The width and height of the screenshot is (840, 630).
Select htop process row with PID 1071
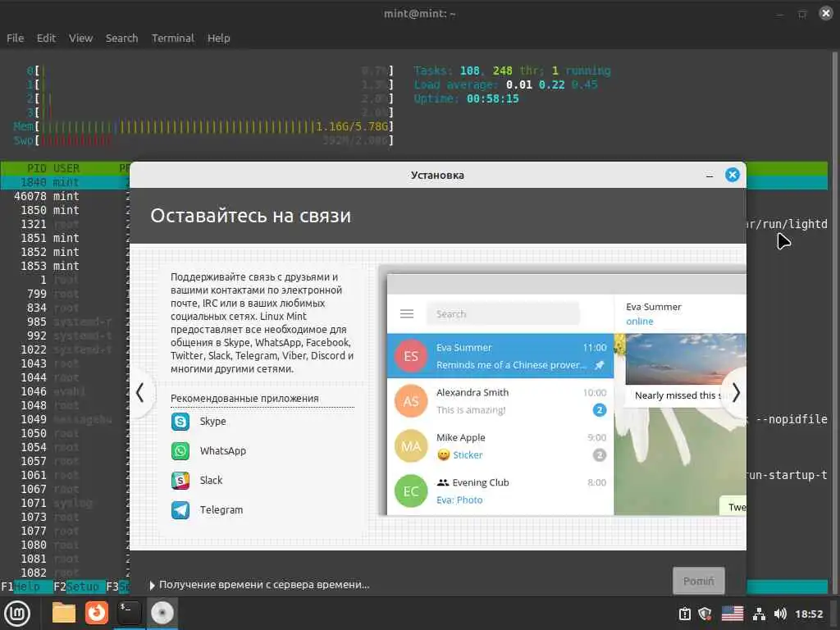[x=65, y=503]
